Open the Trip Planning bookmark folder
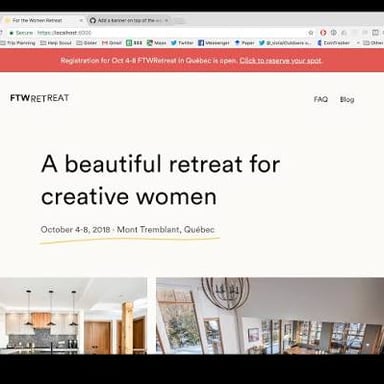The height and width of the screenshot is (384, 384). pyautogui.click(x=18, y=43)
